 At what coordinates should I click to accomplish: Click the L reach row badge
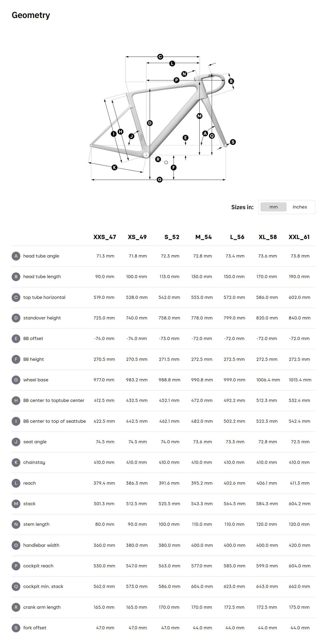pos(16,483)
